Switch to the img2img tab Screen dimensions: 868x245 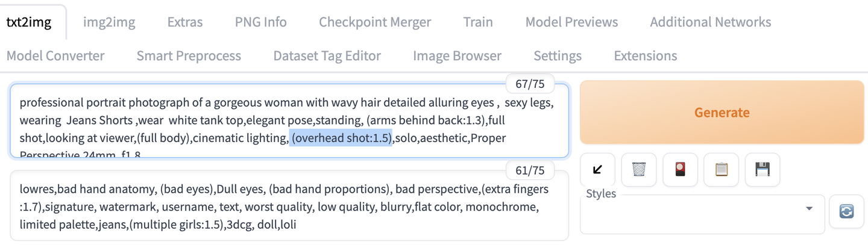(x=109, y=22)
